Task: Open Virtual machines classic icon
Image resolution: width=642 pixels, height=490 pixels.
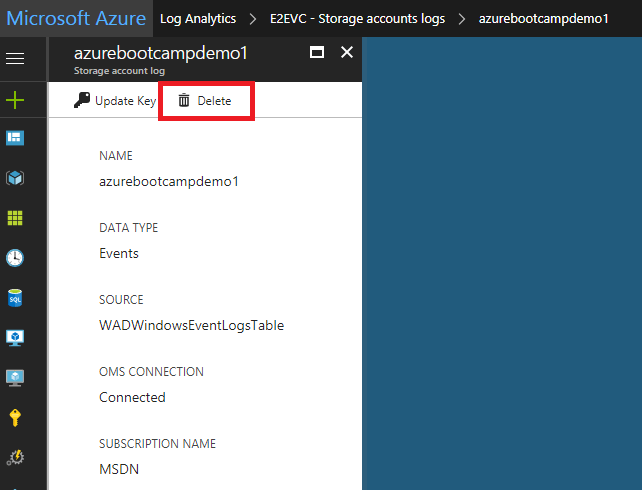Action: pos(15,378)
